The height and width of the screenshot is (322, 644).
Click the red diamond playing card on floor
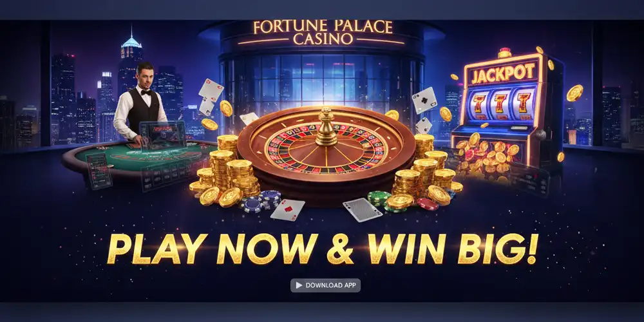287,210
